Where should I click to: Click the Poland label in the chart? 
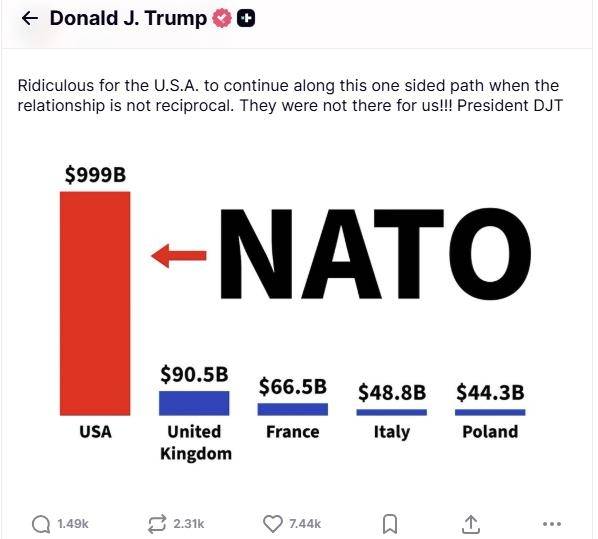click(490, 432)
